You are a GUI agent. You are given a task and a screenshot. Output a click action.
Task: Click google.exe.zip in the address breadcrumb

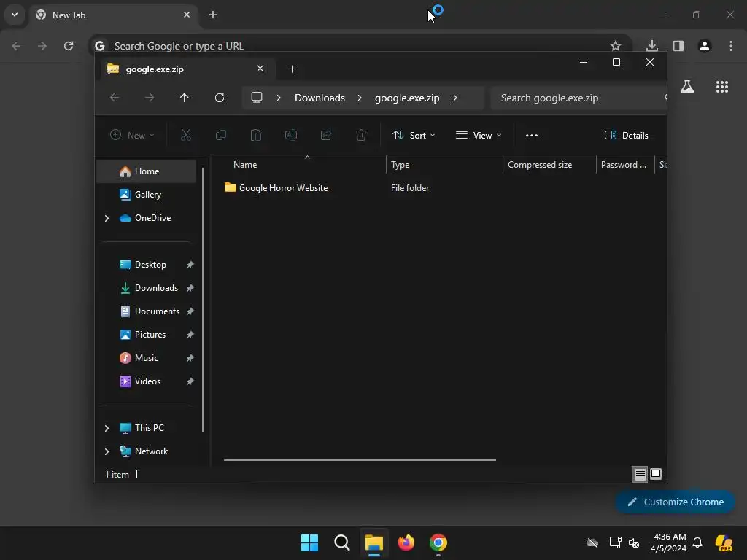tap(407, 98)
